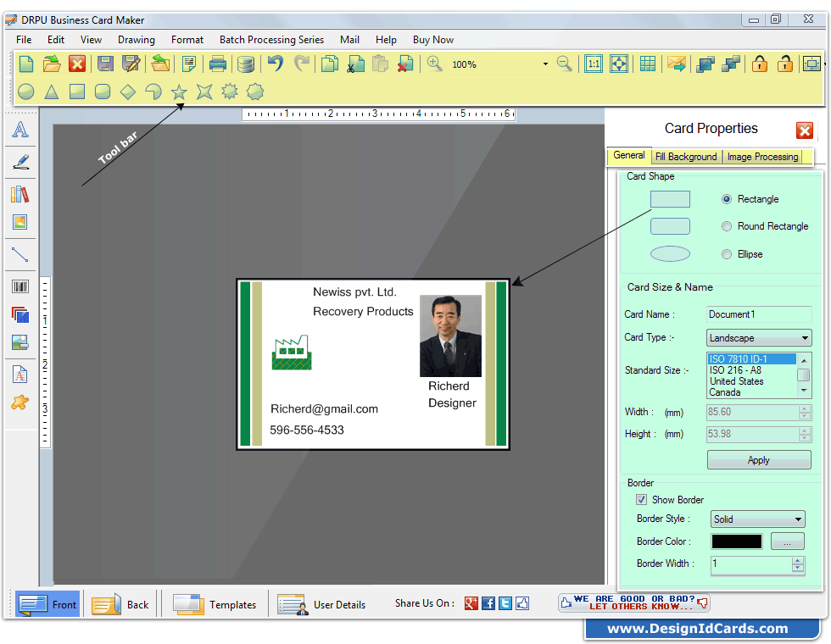Toggle the Show Border checkbox
Screen dimensions: 831x644
[641, 499]
